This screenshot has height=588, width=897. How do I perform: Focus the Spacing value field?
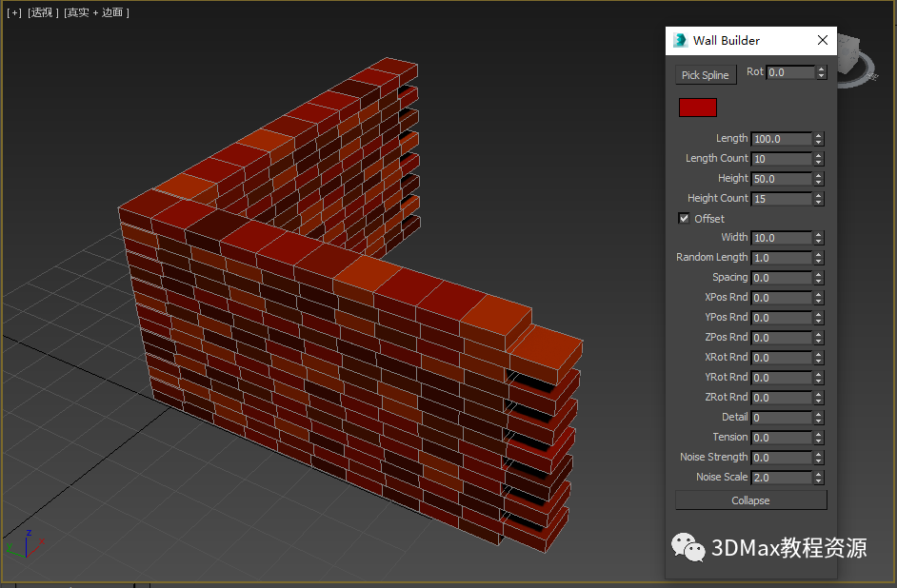pos(782,278)
